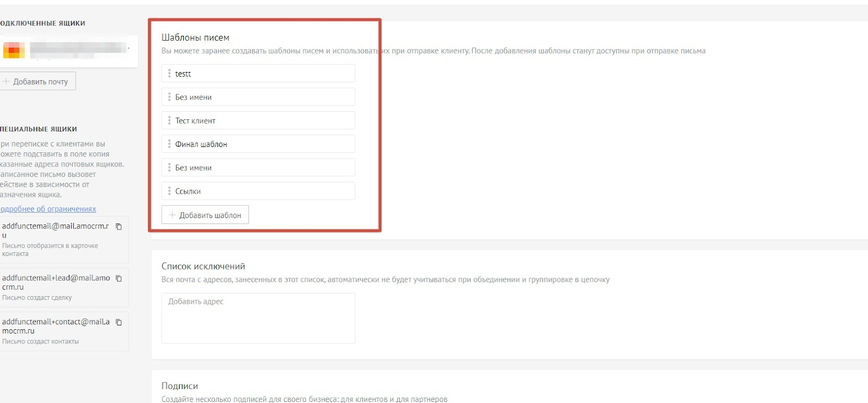This screenshot has height=403, width=868.
Task: Copy the addfunctemail+lead address
Action: click(x=119, y=278)
